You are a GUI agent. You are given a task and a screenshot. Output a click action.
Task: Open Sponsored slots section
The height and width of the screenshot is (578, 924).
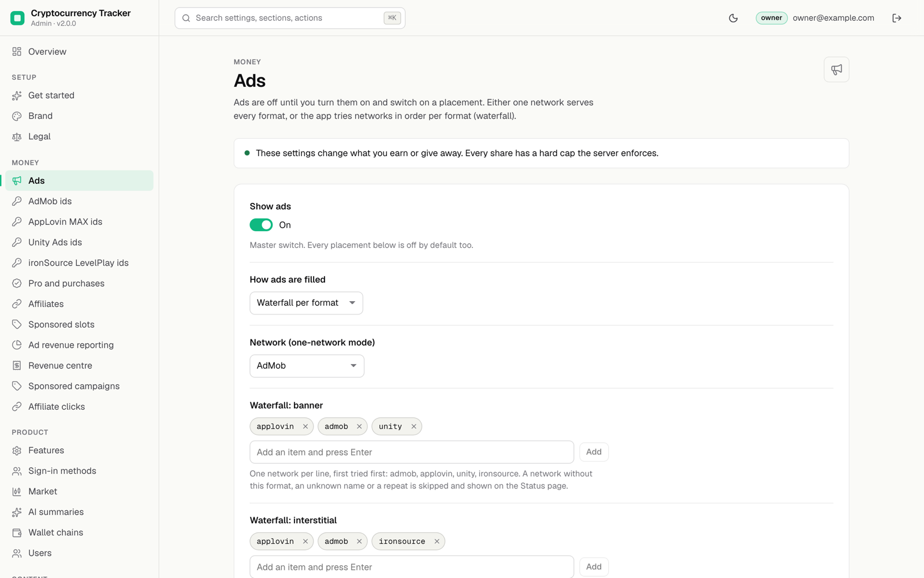pyautogui.click(x=79, y=324)
